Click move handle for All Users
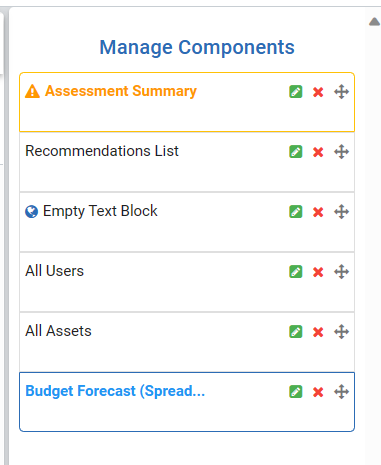The width and height of the screenshot is (381, 465). coord(342,272)
